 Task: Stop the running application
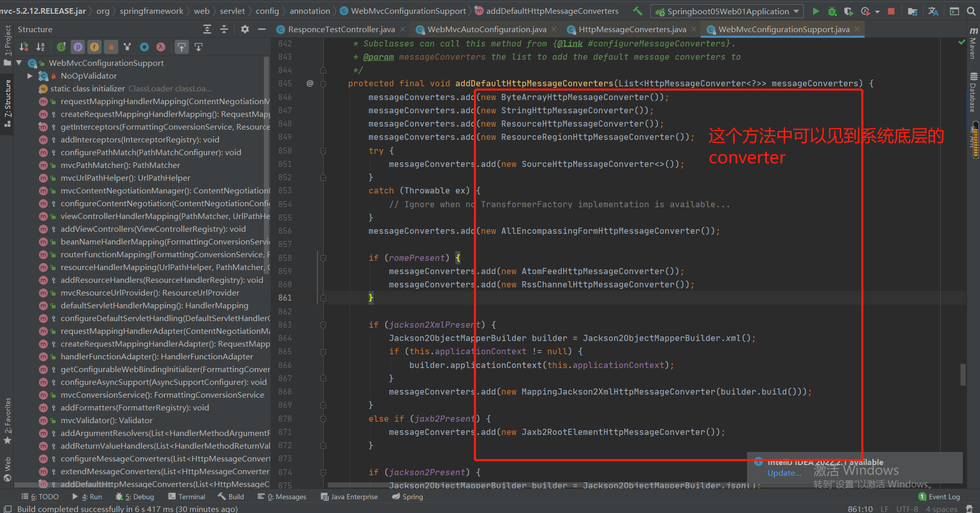[891, 11]
